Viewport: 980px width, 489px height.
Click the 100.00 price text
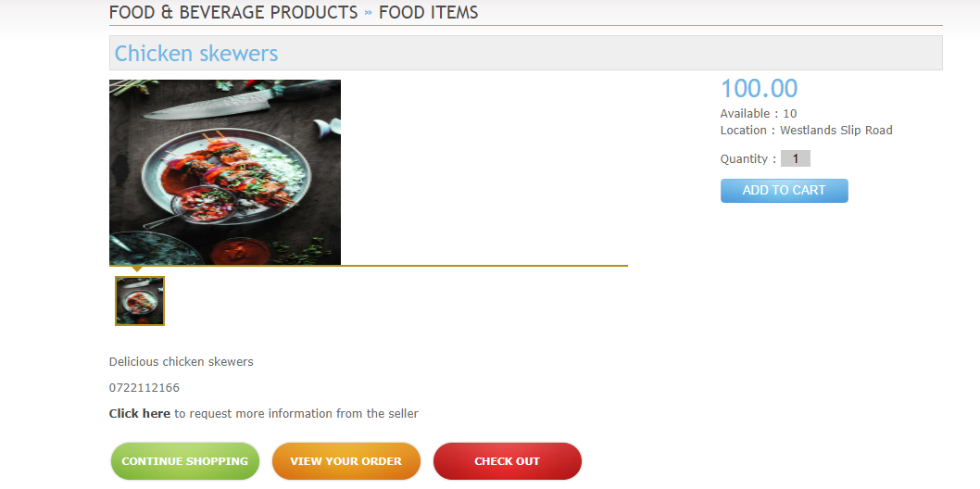click(x=759, y=89)
